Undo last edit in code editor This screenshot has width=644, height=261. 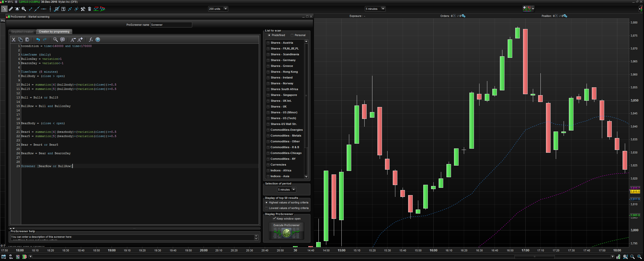tap(38, 40)
